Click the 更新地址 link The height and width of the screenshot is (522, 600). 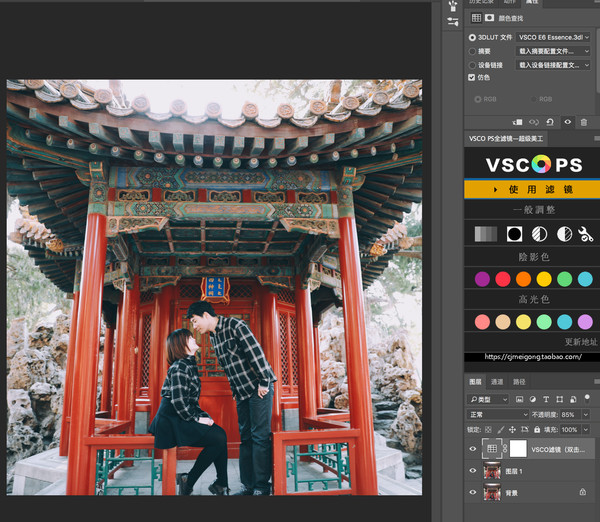(581, 342)
